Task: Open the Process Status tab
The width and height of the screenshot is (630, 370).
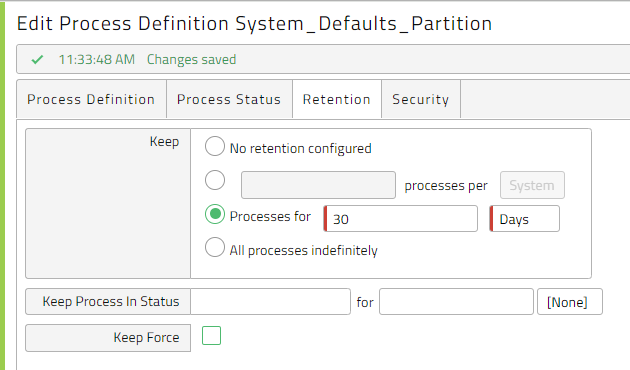Action: pyautogui.click(x=229, y=99)
